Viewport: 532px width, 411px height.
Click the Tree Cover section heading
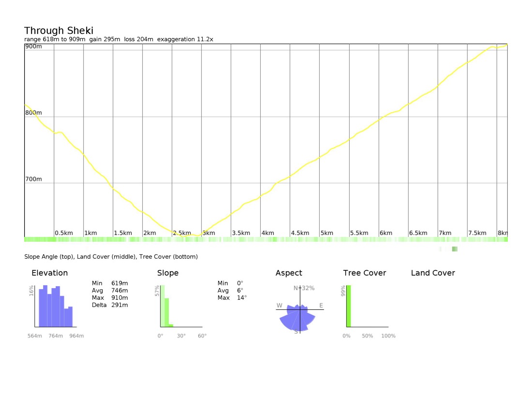coord(364,273)
